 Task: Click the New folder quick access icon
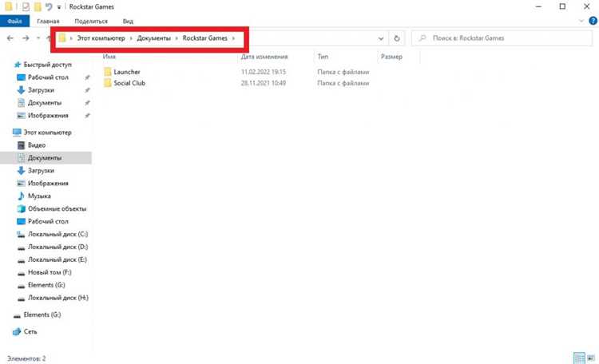coord(38,6)
